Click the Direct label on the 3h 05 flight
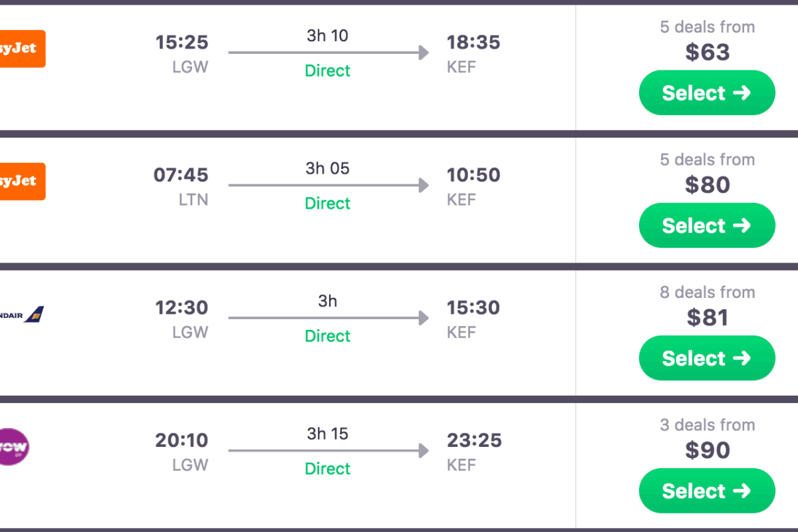The width and height of the screenshot is (798, 532). coord(327,203)
